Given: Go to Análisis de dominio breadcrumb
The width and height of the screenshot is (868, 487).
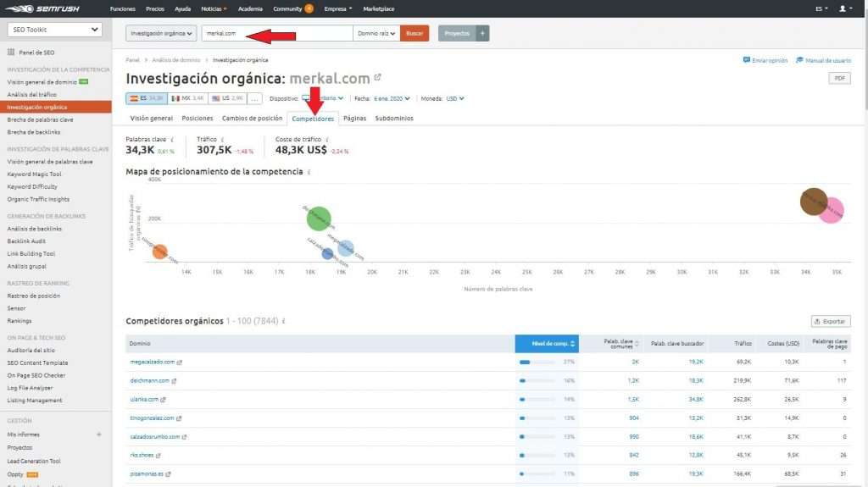Looking at the screenshot, I should 176,60.
